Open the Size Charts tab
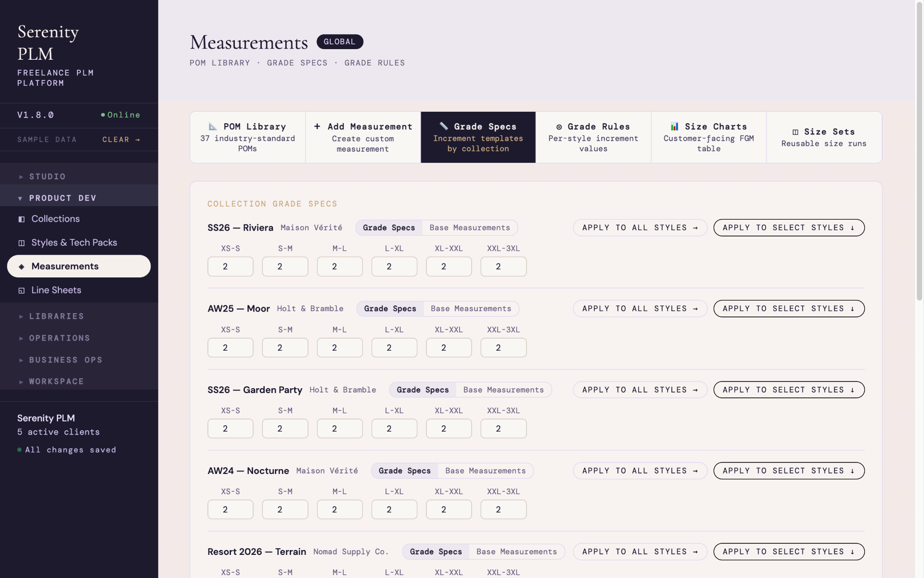The width and height of the screenshot is (924, 578). click(x=709, y=137)
